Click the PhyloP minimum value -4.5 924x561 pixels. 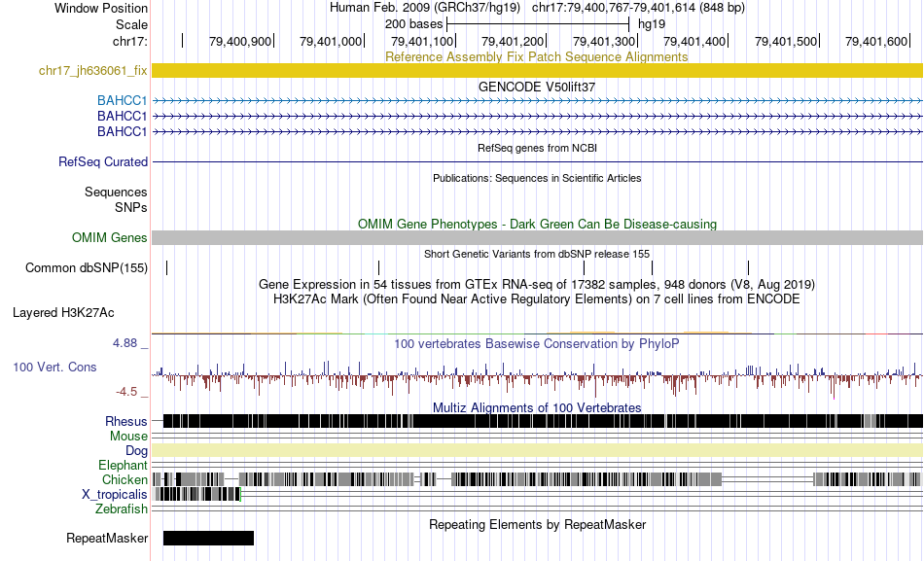126,392
